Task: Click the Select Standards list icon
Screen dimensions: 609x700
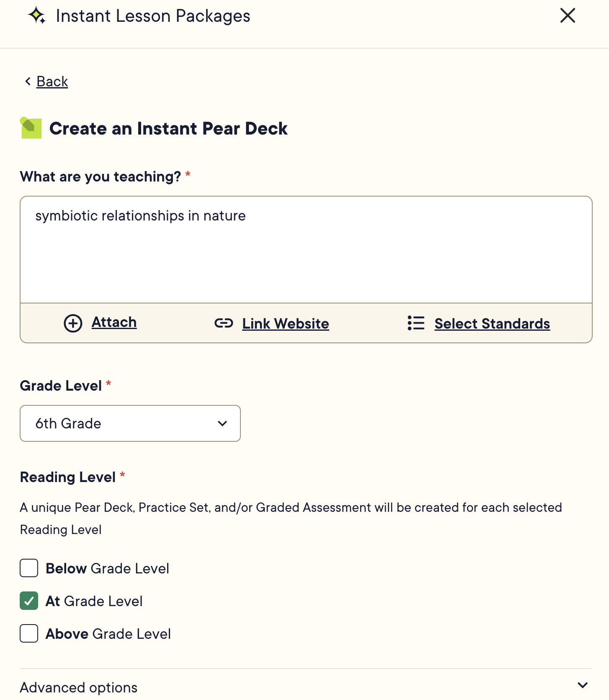Action: pos(415,323)
